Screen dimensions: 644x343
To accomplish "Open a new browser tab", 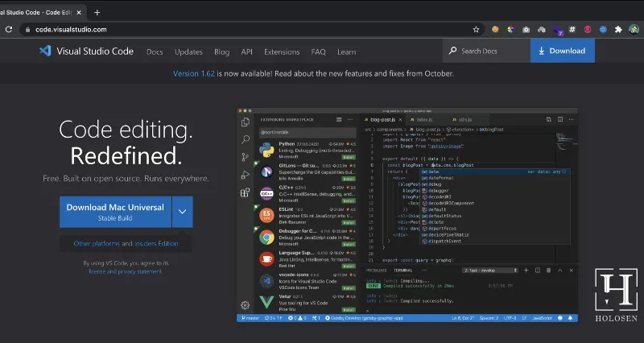I will (97, 12).
